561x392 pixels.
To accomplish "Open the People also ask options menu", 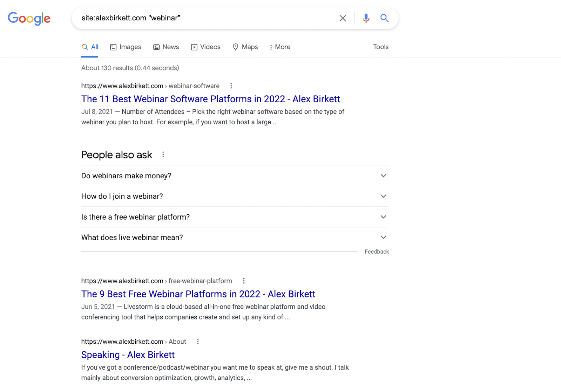I will [x=163, y=154].
